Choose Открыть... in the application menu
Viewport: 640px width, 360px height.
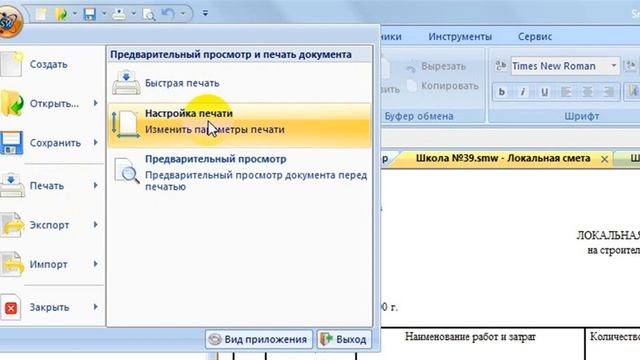click(52, 103)
